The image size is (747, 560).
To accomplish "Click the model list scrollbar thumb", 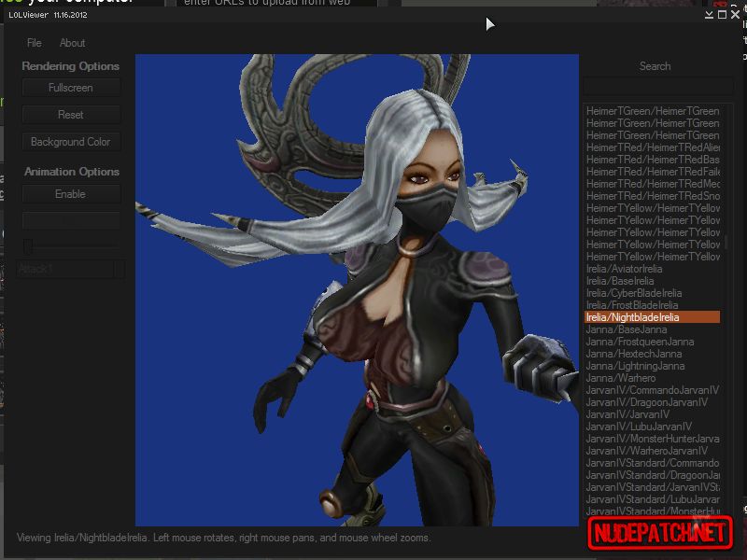I will 726,242.
